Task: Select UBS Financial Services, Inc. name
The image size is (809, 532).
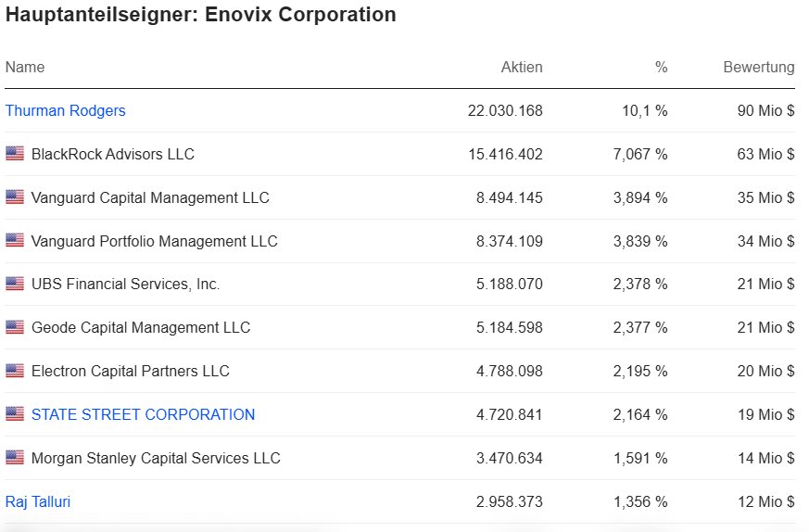Action: click(x=125, y=284)
